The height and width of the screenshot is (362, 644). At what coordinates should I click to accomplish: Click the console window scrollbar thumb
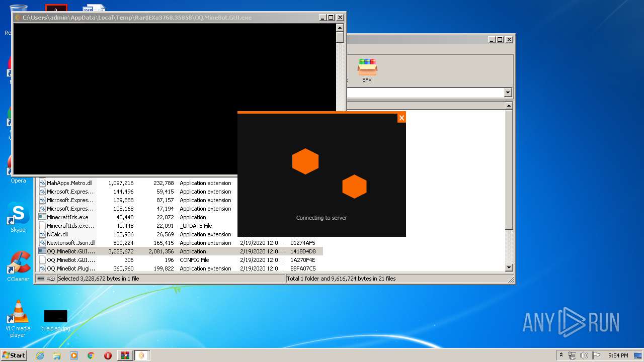click(x=340, y=37)
